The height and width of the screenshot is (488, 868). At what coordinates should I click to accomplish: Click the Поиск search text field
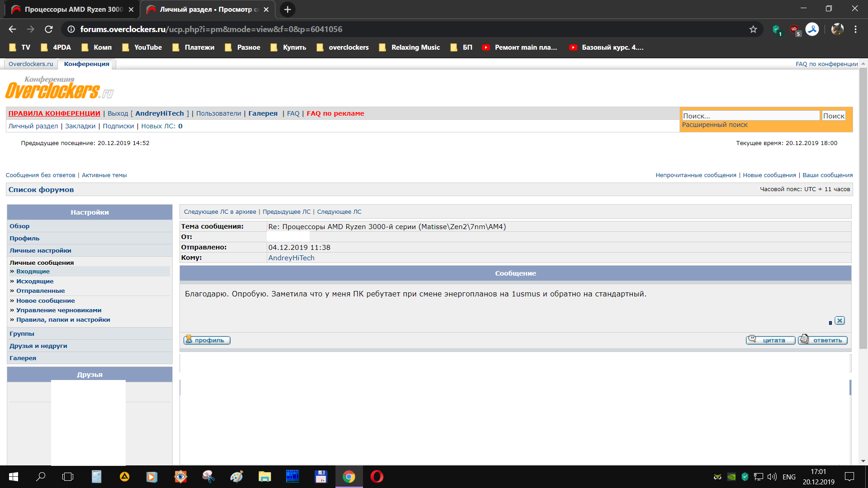pyautogui.click(x=750, y=116)
